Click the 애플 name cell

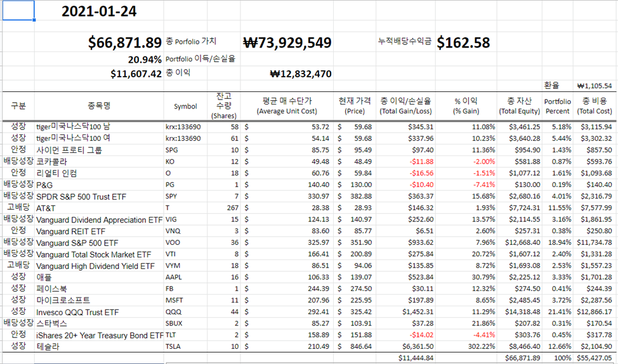99,277
